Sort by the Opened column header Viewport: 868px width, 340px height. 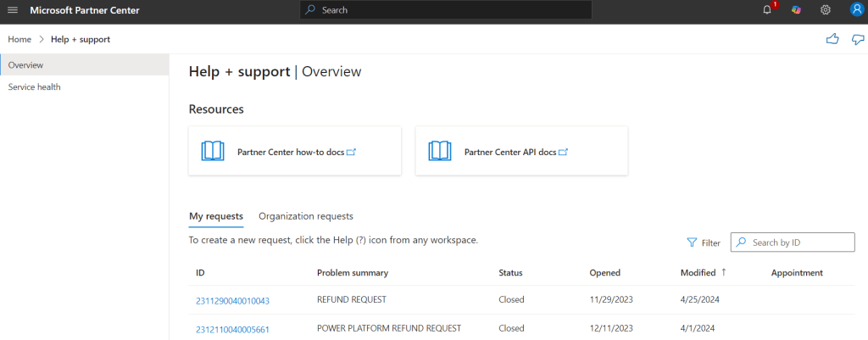point(604,273)
